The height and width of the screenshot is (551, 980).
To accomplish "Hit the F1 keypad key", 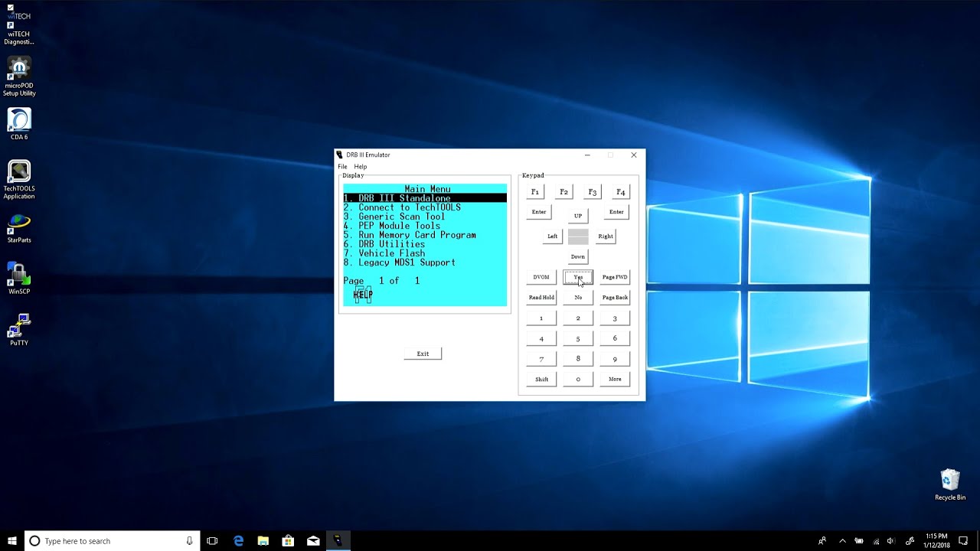I will pos(535,192).
